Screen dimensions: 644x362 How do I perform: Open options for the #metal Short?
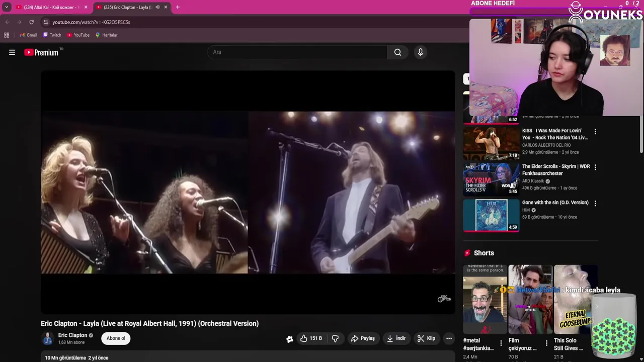[x=501, y=343]
